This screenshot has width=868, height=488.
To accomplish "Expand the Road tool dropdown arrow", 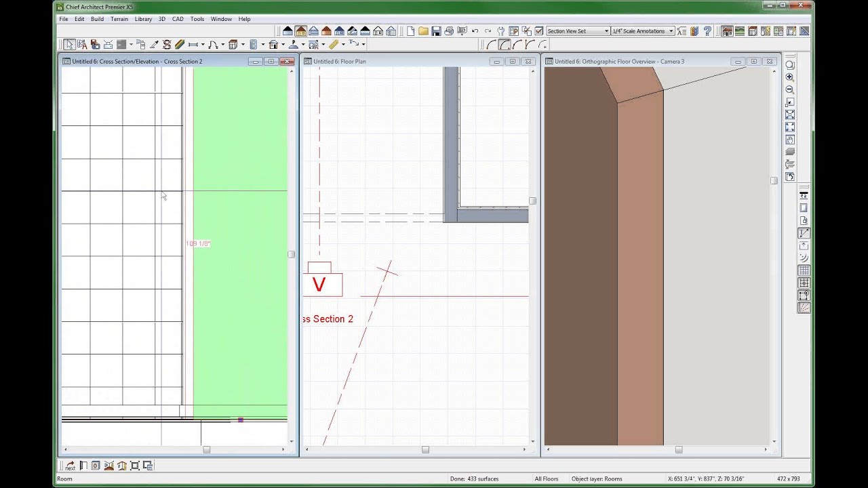I will pos(303,44).
